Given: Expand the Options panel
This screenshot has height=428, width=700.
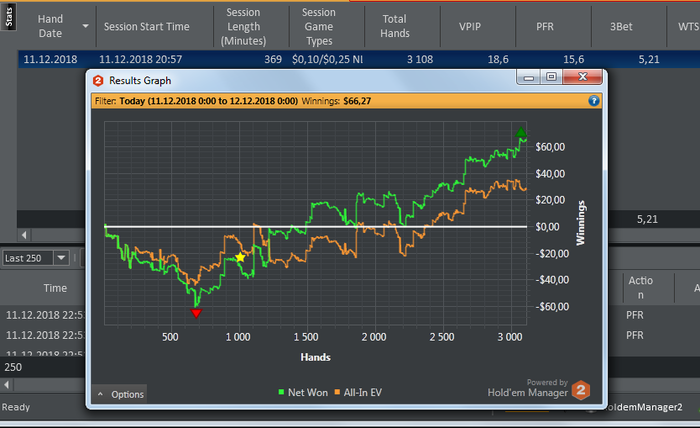Looking at the screenshot, I should 120,394.
